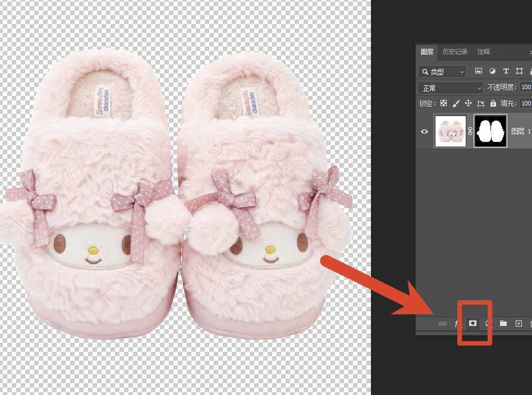Filter layers by pixel layer icon
This screenshot has height=395, width=532.
[x=478, y=71]
